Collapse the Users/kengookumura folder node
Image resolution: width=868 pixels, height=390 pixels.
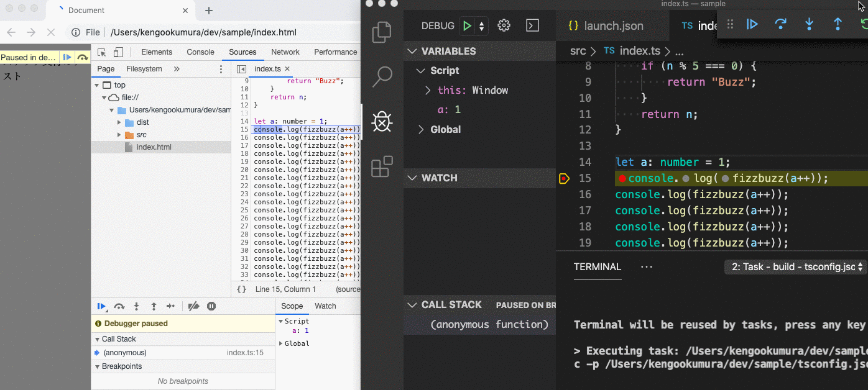pos(112,110)
